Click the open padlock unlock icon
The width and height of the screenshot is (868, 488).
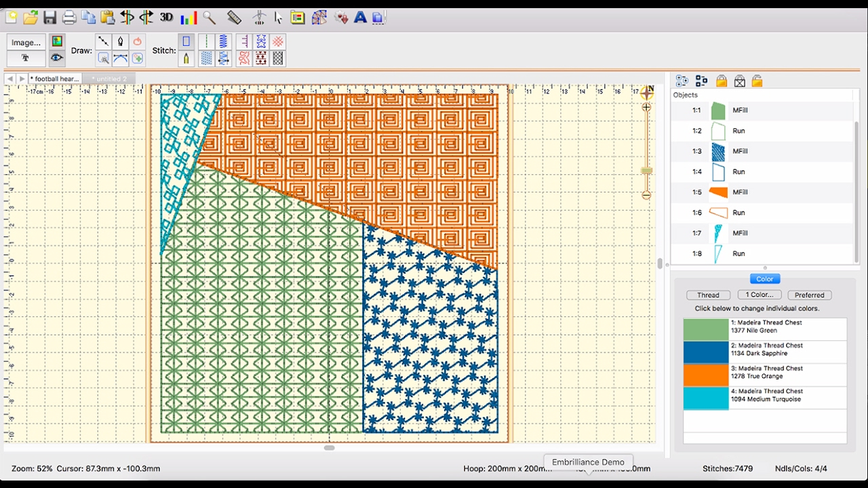[757, 81]
